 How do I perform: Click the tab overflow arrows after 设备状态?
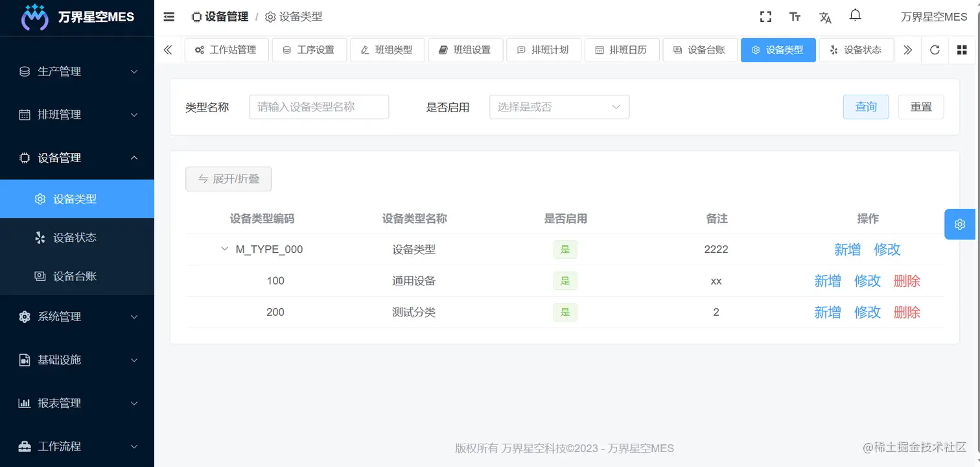908,49
